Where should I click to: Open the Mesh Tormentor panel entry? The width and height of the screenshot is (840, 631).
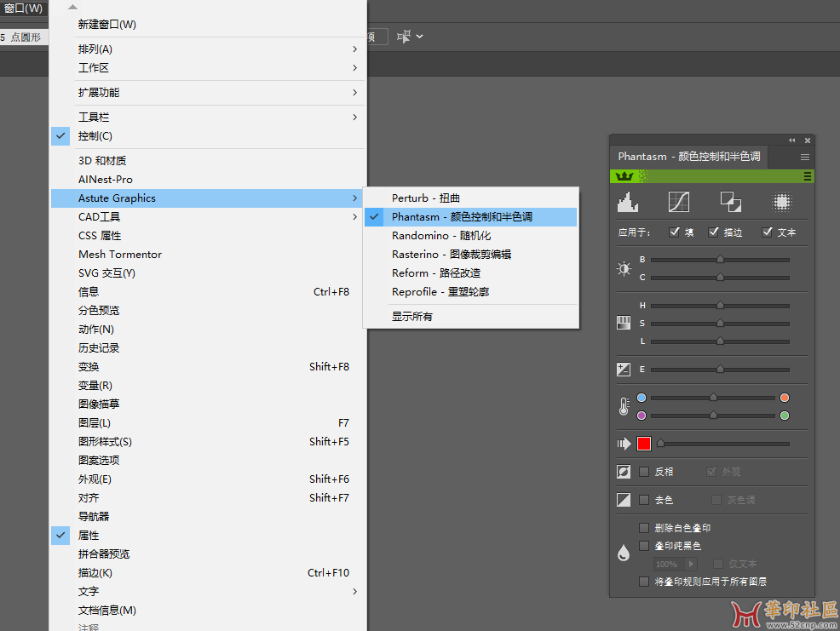pos(209,255)
